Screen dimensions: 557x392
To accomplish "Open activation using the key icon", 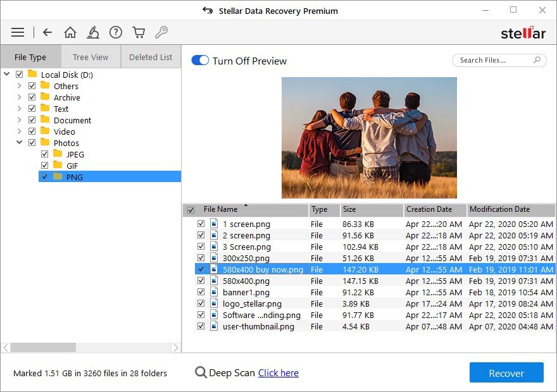I will tap(161, 32).
